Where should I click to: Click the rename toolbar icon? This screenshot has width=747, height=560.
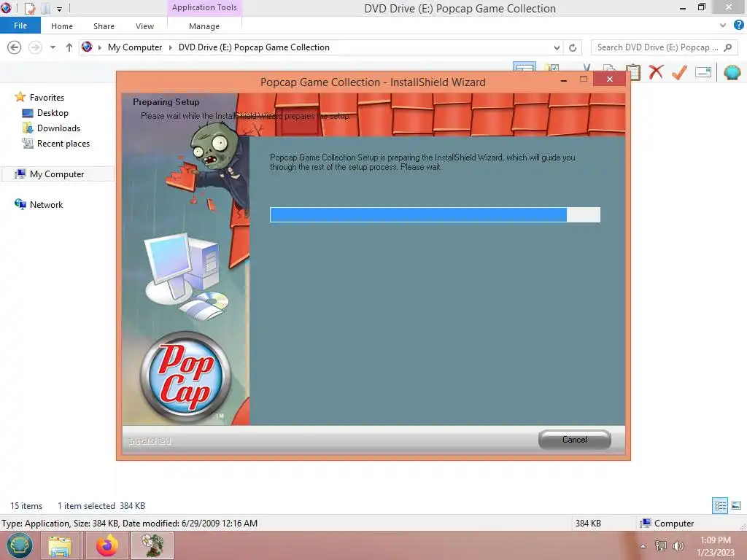[x=703, y=72]
